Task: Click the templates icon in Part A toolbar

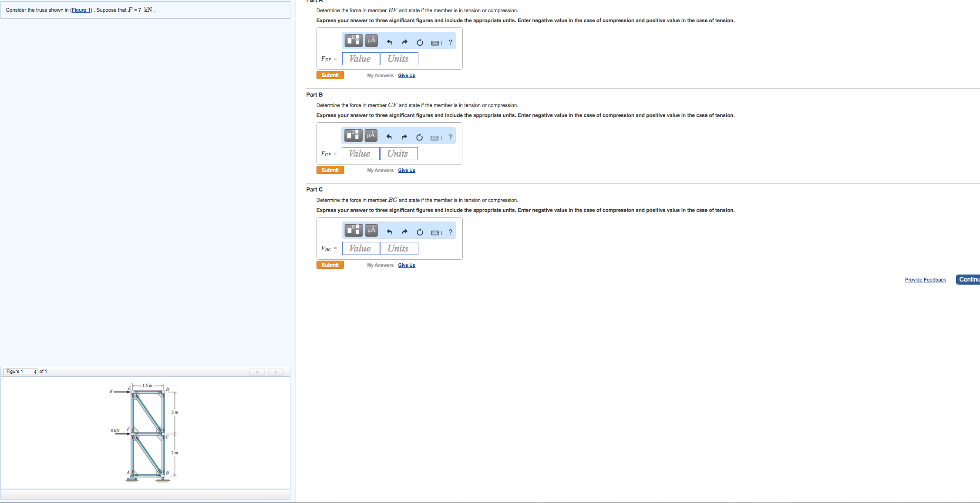Action: pyautogui.click(x=354, y=41)
